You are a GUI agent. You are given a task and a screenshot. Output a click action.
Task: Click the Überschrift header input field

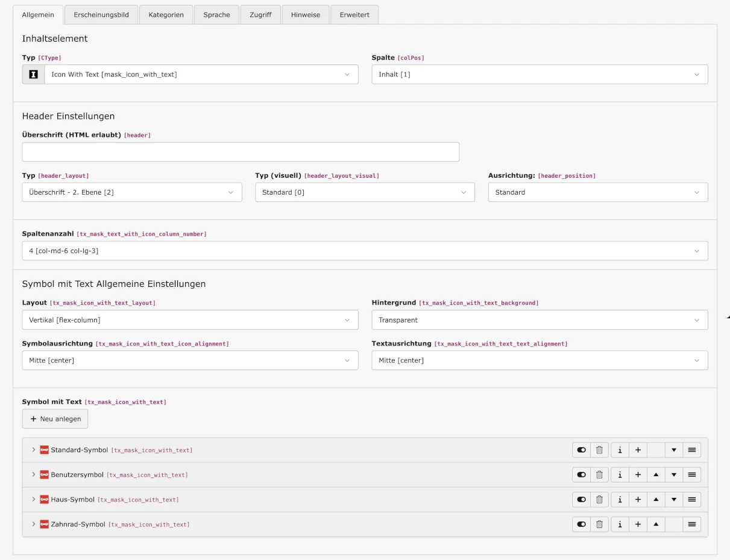click(x=241, y=151)
